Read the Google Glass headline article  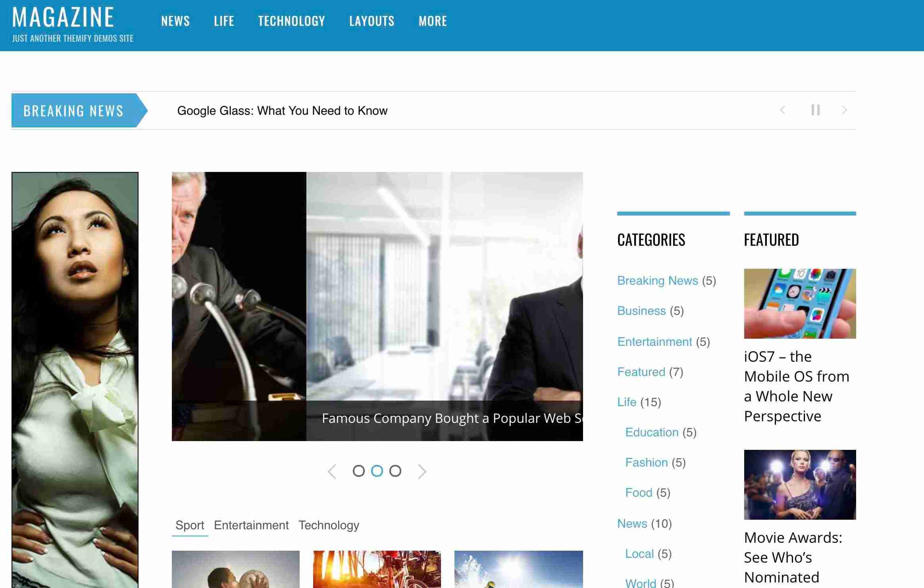(283, 110)
